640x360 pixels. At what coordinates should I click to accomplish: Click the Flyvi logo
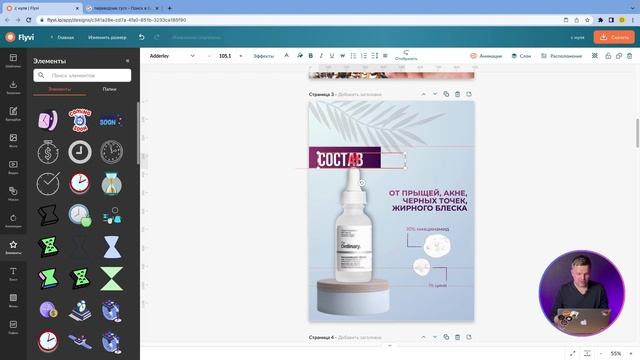click(20, 37)
